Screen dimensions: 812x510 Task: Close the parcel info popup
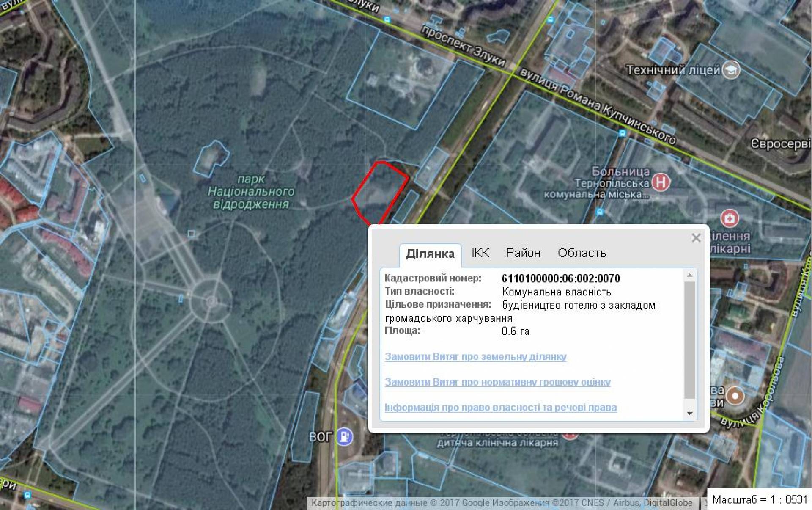click(696, 238)
